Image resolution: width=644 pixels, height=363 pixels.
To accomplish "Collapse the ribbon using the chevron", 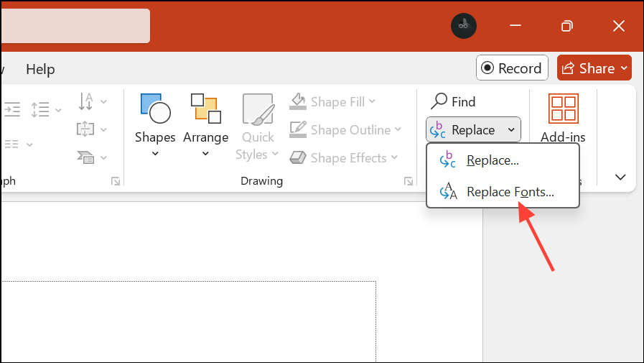I will (620, 177).
